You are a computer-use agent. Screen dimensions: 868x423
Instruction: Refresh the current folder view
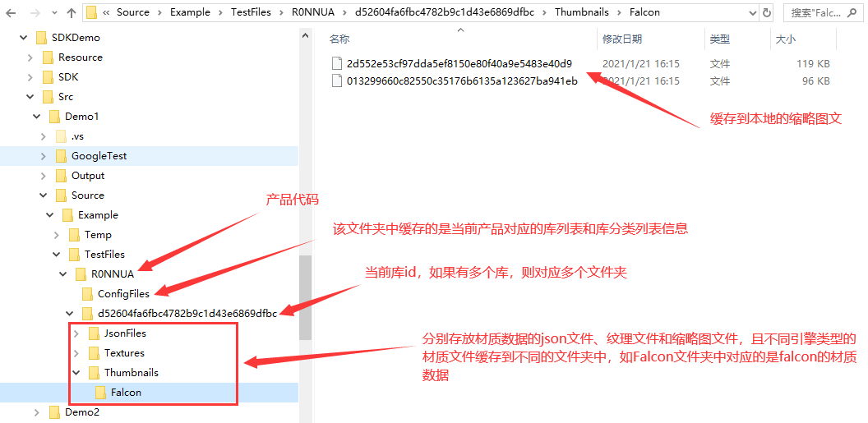pyautogui.click(x=767, y=12)
